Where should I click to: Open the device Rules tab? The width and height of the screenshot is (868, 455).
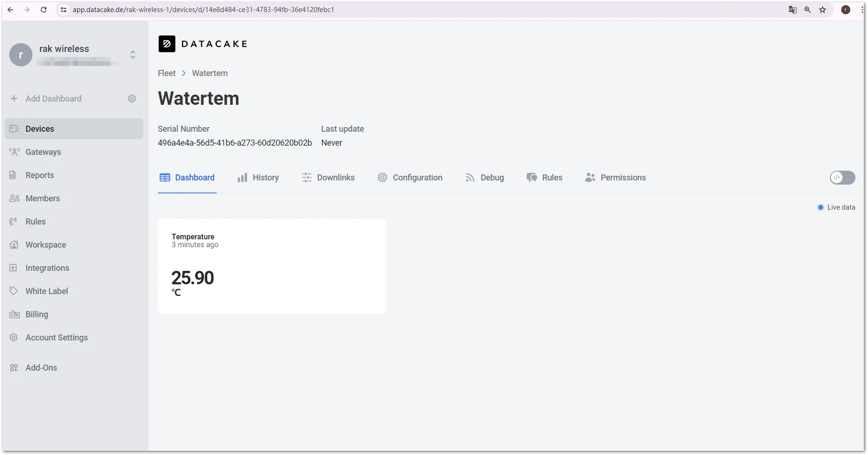[544, 178]
